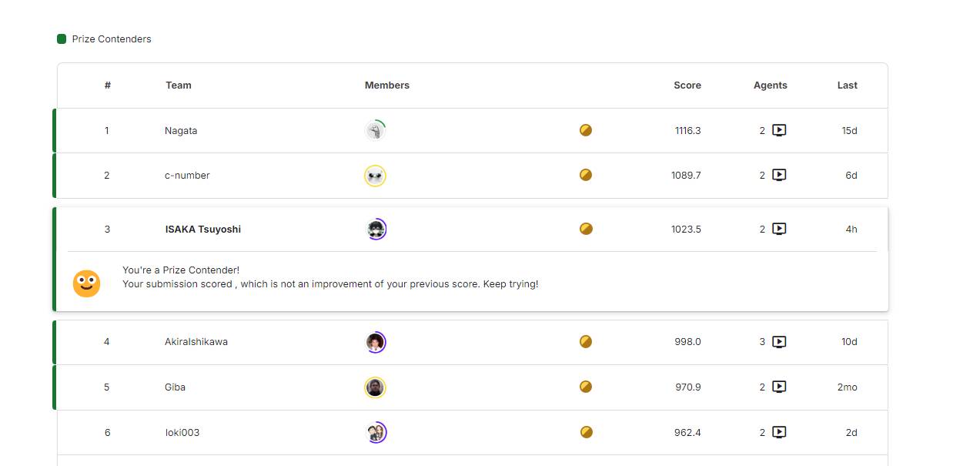View Giba's profile avatar

click(x=375, y=387)
